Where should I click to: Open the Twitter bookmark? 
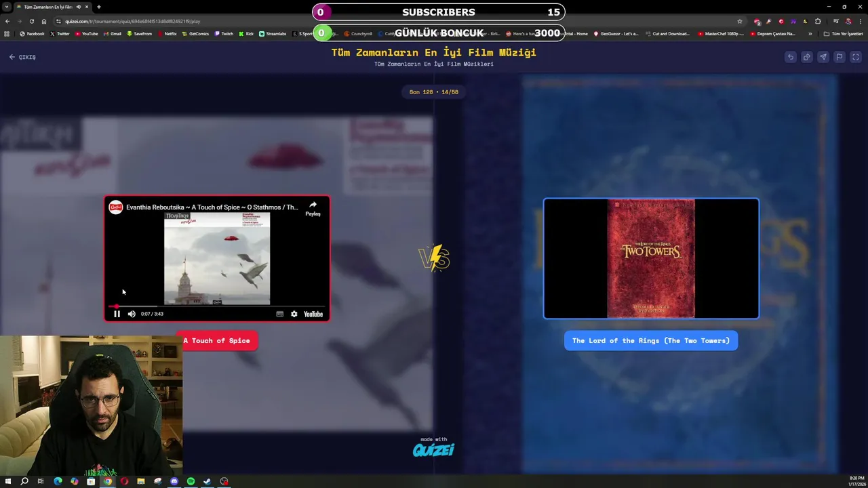pyautogui.click(x=60, y=33)
